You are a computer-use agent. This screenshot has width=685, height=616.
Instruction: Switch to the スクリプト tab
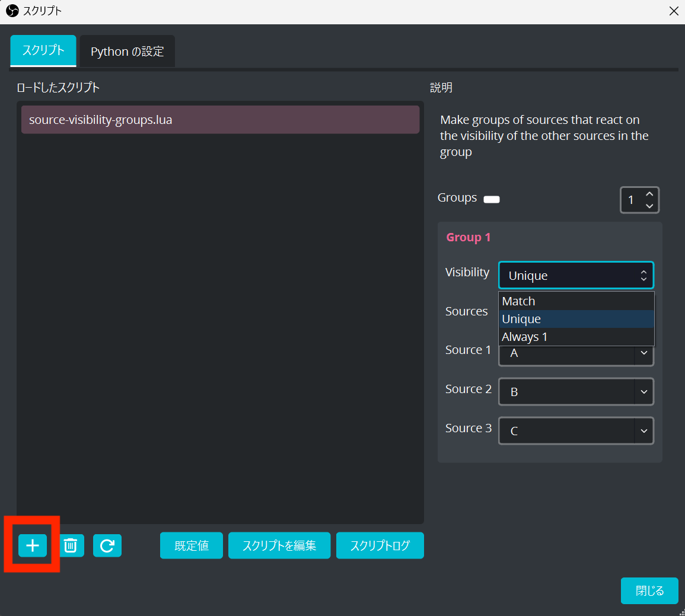pos(43,50)
